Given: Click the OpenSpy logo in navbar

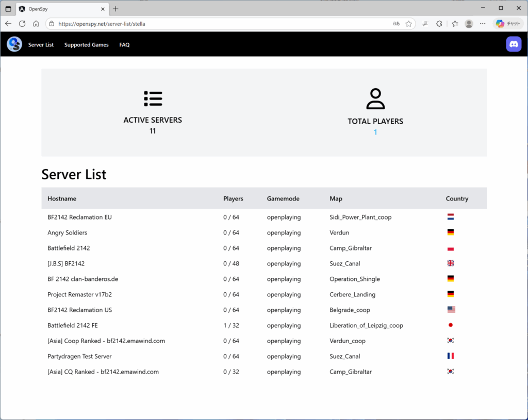Looking at the screenshot, I should [14, 44].
